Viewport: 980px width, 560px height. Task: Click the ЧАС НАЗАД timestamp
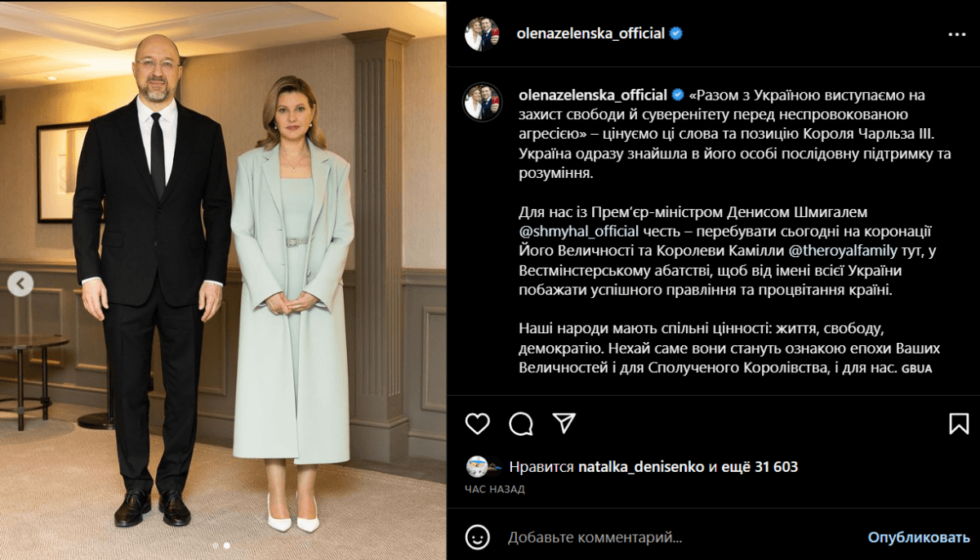[x=495, y=490]
